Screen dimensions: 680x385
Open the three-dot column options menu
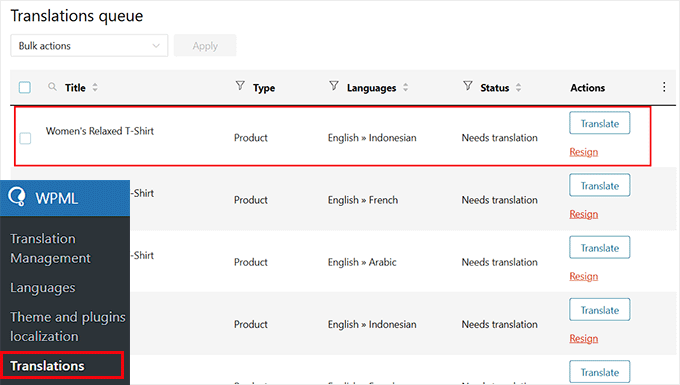pos(664,87)
